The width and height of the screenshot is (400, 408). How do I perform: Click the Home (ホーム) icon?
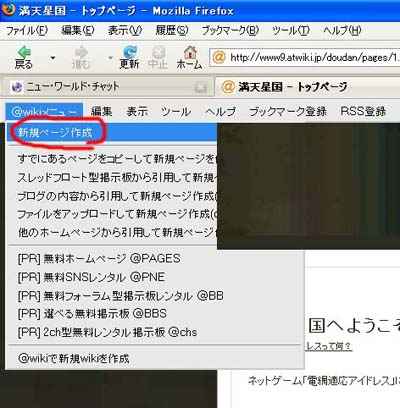(x=190, y=52)
